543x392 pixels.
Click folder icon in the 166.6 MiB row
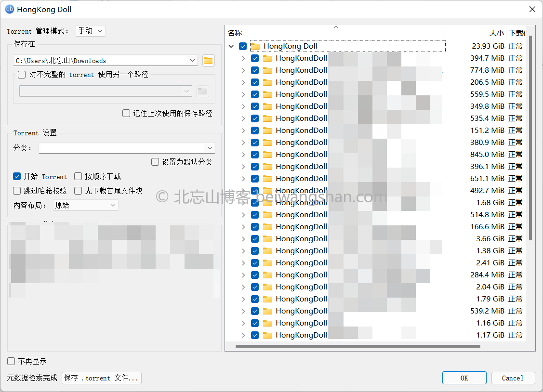click(x=267, y=227)
